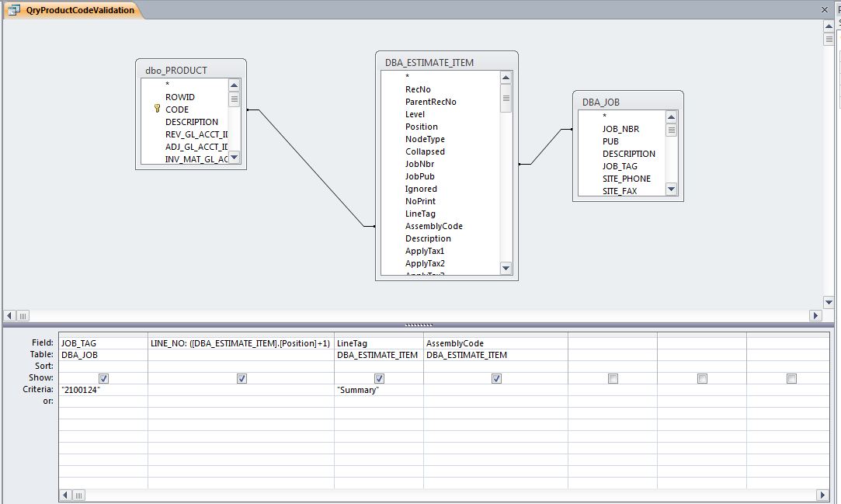
Task: Click the Sort cell under JOB_TAG
Action: [x=103, y=367]
